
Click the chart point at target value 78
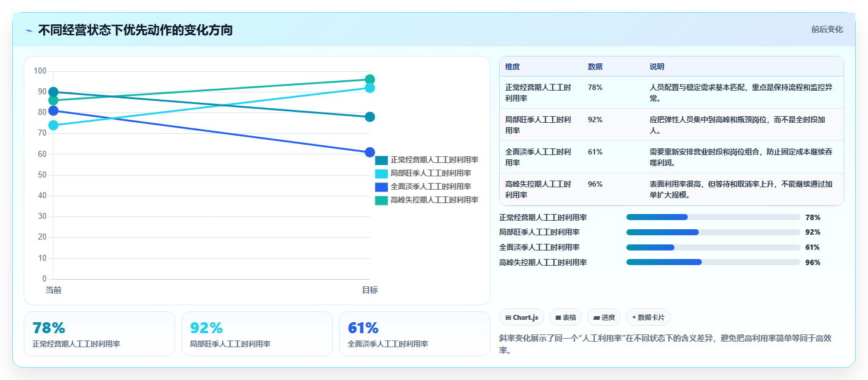[369, 117]
